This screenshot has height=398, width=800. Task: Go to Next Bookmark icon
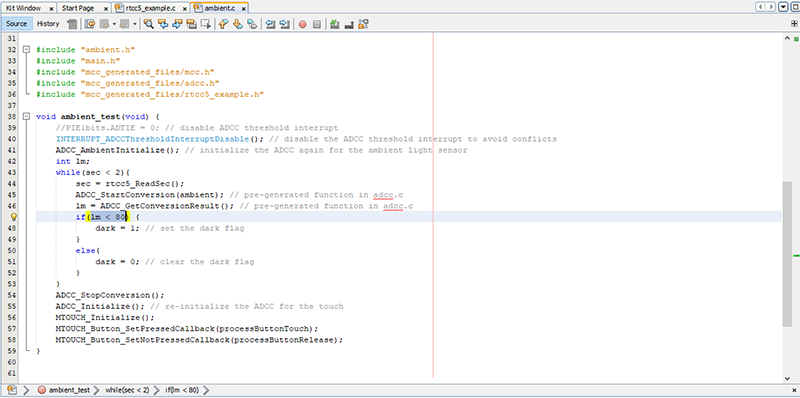pyautogui.click(x=237, y=24)
